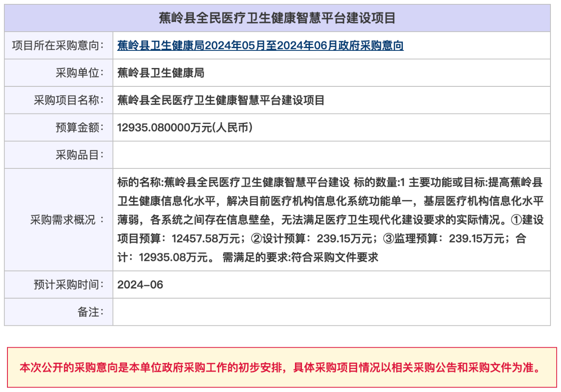
Task: Click the table header title 蕉岭县全民医疗卫生健康智慧平台建设项目
Action: pos(277,18)
